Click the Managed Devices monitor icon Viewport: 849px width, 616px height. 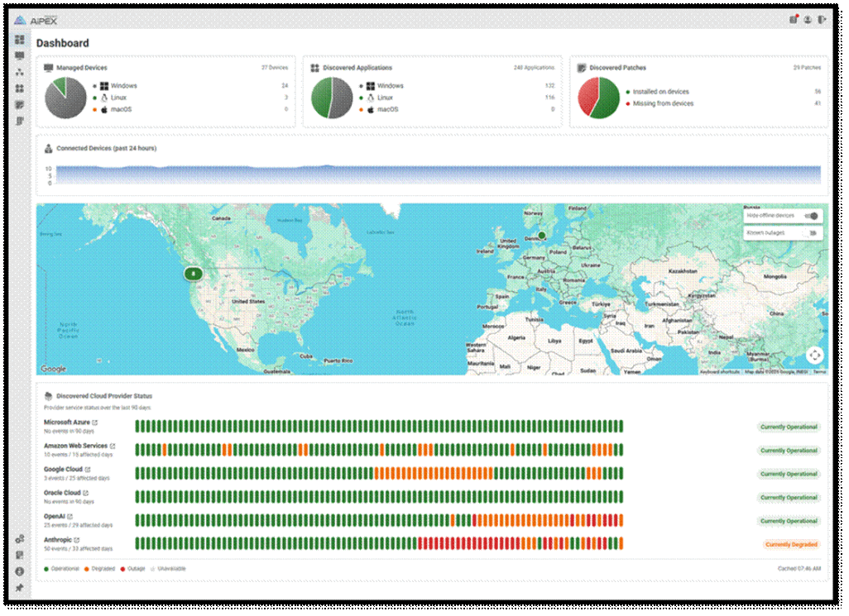(48, 68)
